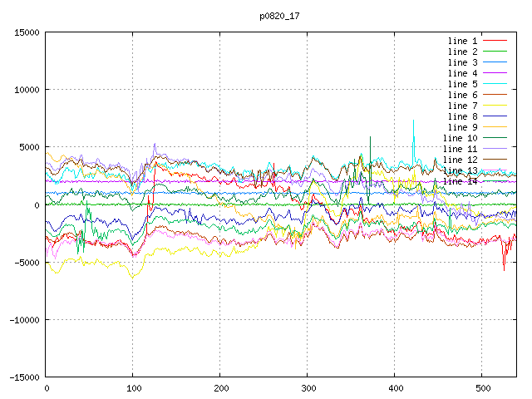Click the -5000 y-axis label
This screenshot has height=399, width=532.
(x=25, y=263)
